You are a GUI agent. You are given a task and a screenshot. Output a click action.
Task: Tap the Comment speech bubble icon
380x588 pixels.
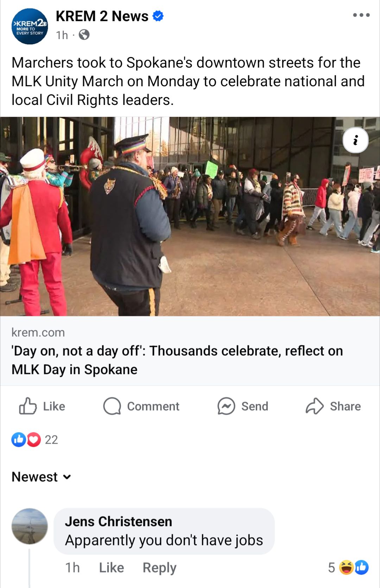tap(112, 406)
